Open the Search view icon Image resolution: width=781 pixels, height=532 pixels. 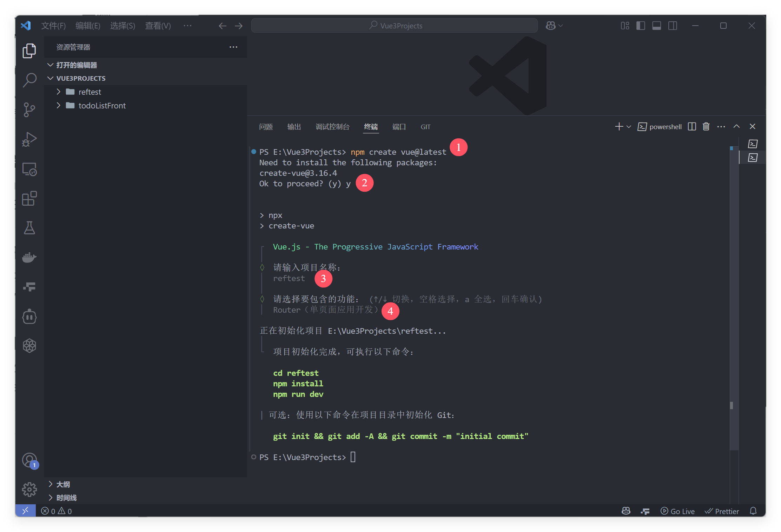point(29,80)
